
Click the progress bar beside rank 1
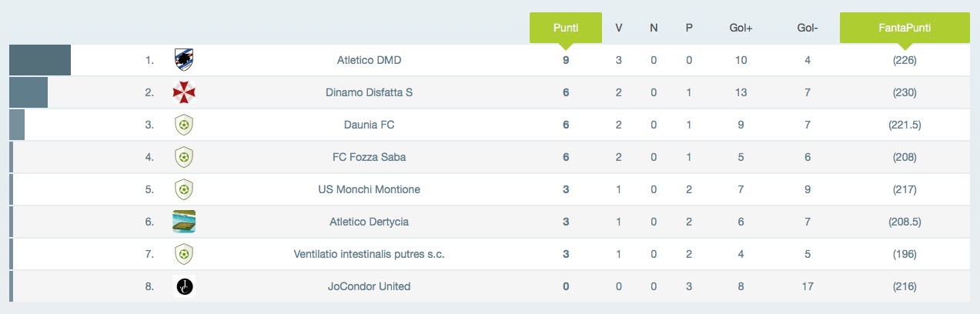click(40, 60)
